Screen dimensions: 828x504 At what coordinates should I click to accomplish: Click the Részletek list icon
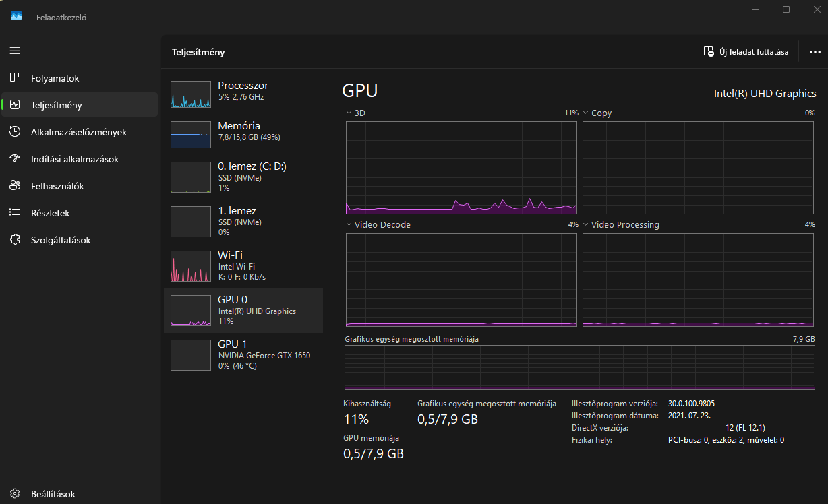click(15, 213)
